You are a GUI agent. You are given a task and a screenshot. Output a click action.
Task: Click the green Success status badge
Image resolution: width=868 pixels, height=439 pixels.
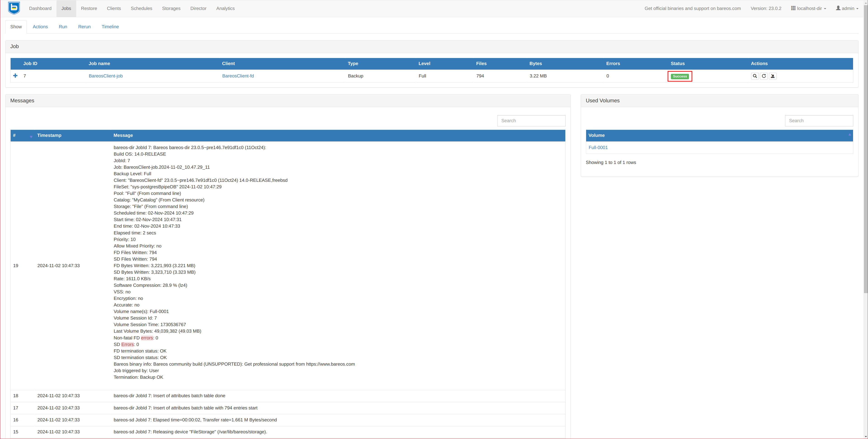click(680, 76)
